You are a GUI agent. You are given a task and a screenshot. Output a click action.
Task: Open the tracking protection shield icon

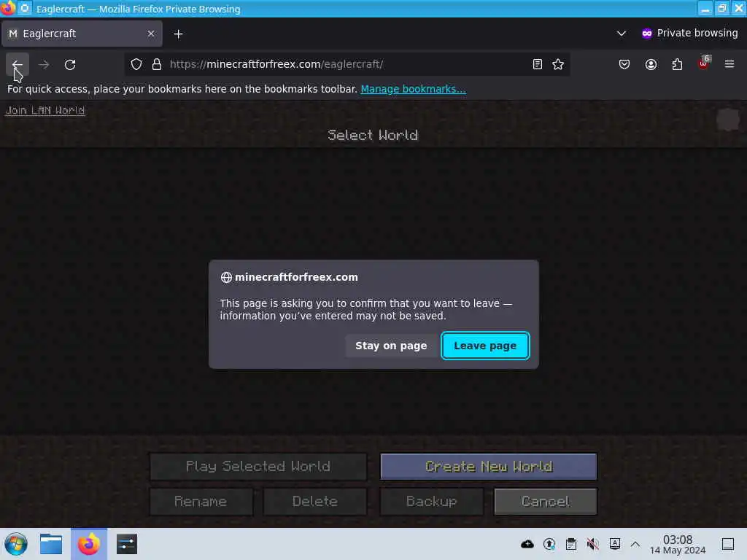(136, 64)
